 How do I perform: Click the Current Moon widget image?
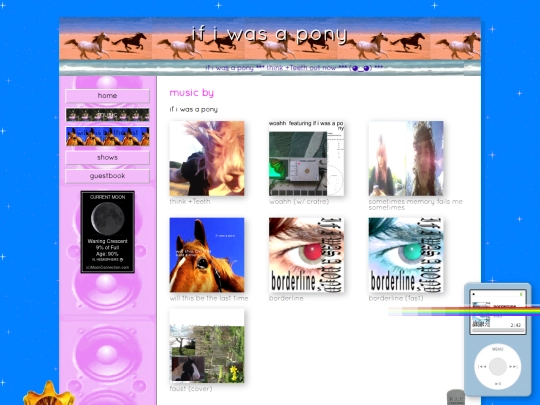[x=107, y=232]
